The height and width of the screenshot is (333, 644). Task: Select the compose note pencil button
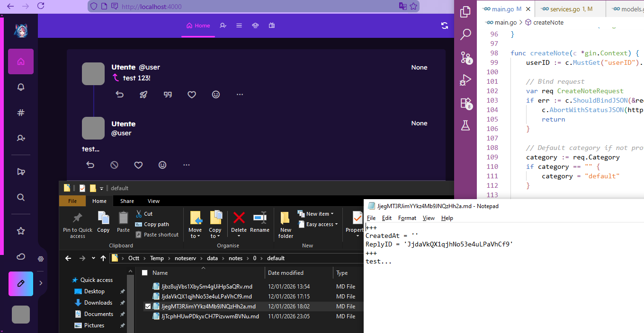point(20,284)
